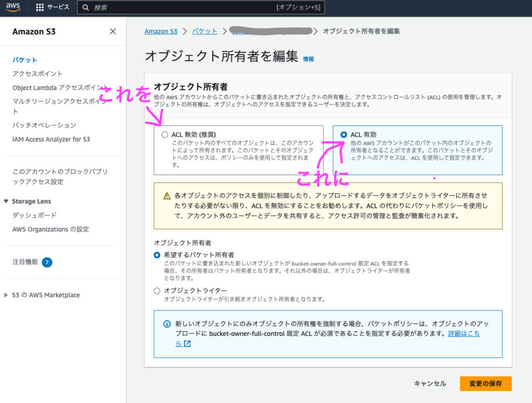
Task: Choose 希望するバケット所有者 radio option
Action: [157, 255]
